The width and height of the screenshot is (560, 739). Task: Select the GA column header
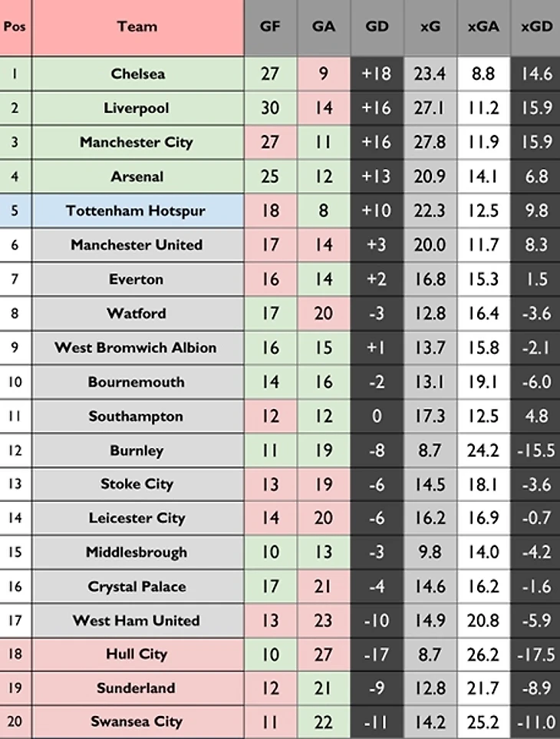coord(324,27)
